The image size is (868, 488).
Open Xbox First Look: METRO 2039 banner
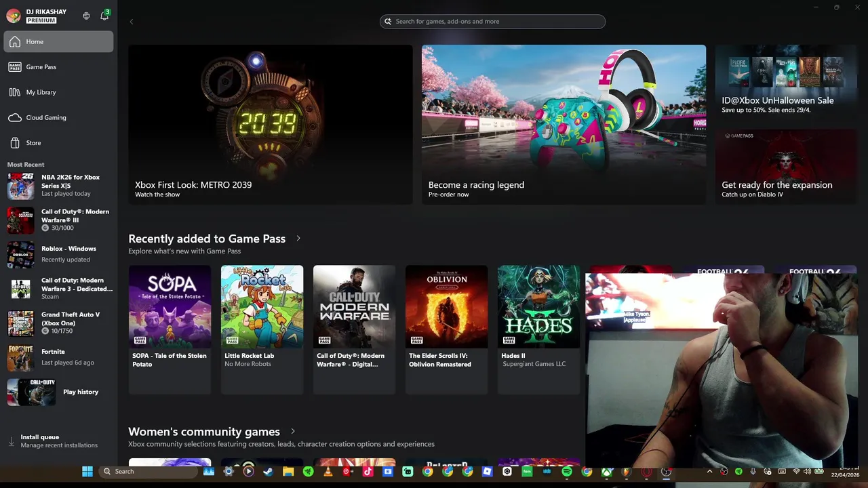[271, 125]
